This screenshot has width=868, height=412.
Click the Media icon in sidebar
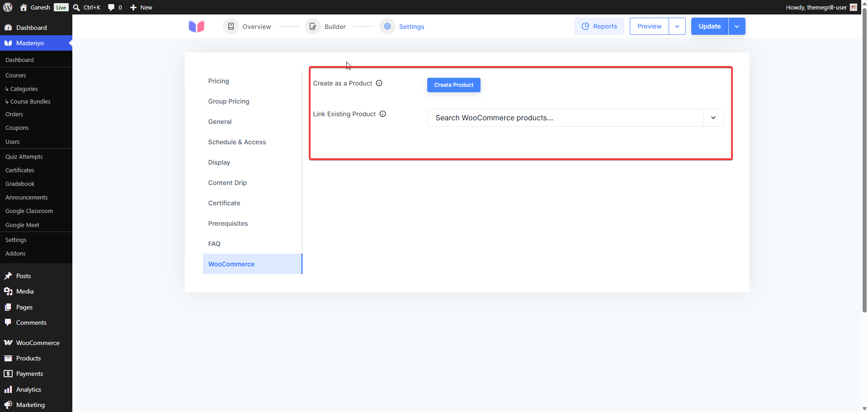(8, 291)
